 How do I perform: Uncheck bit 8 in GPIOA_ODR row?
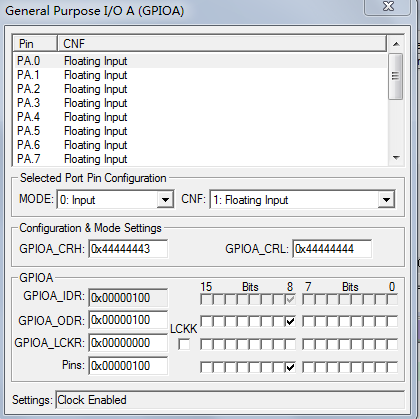(x=290, y=321)
